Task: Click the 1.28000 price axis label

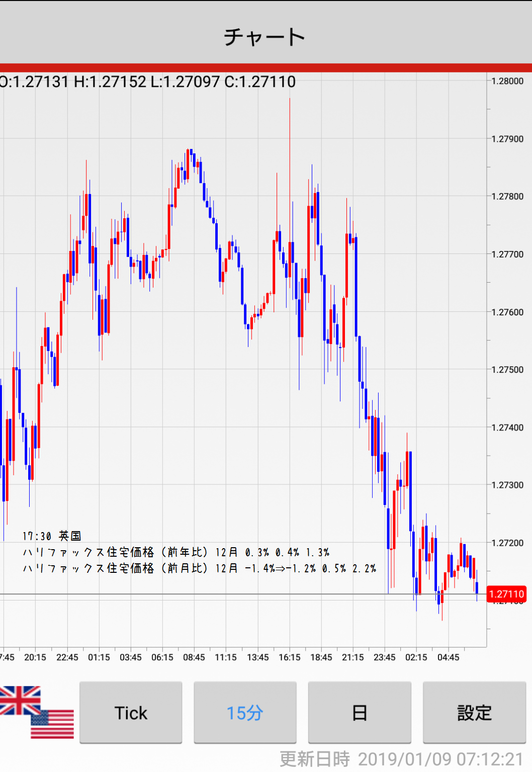Action: [x=507, y=81]
